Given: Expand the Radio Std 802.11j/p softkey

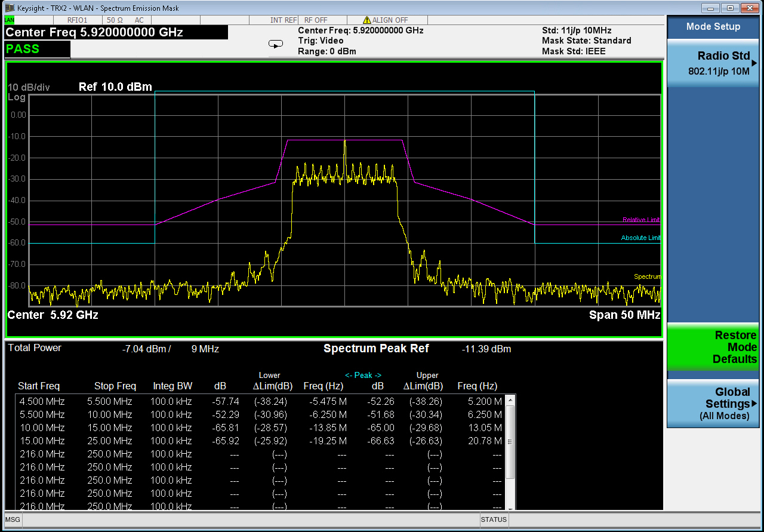Looking at the screenshot, I should pyautogui.click(x=713, y=63).
